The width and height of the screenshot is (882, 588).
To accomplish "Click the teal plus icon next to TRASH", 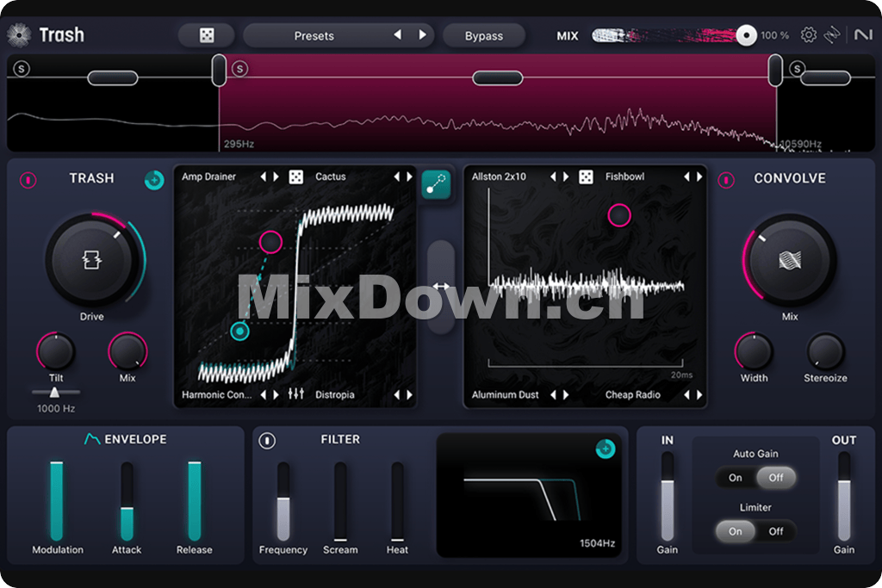I will [153, 180].
